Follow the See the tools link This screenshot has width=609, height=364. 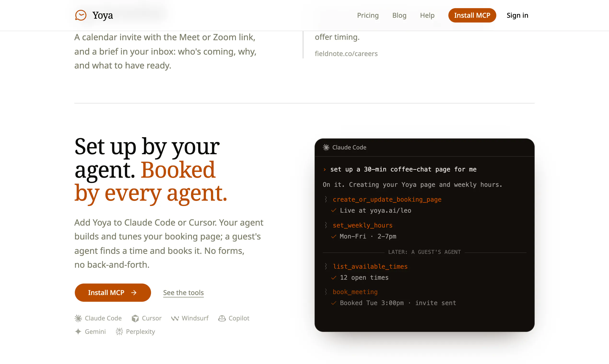(x=183, y=292)
